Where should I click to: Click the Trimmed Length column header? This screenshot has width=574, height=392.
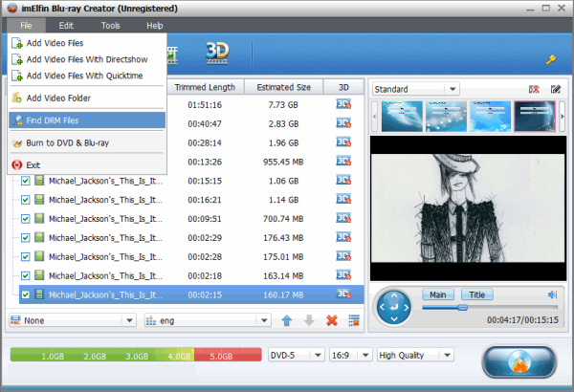click(205, 87)
